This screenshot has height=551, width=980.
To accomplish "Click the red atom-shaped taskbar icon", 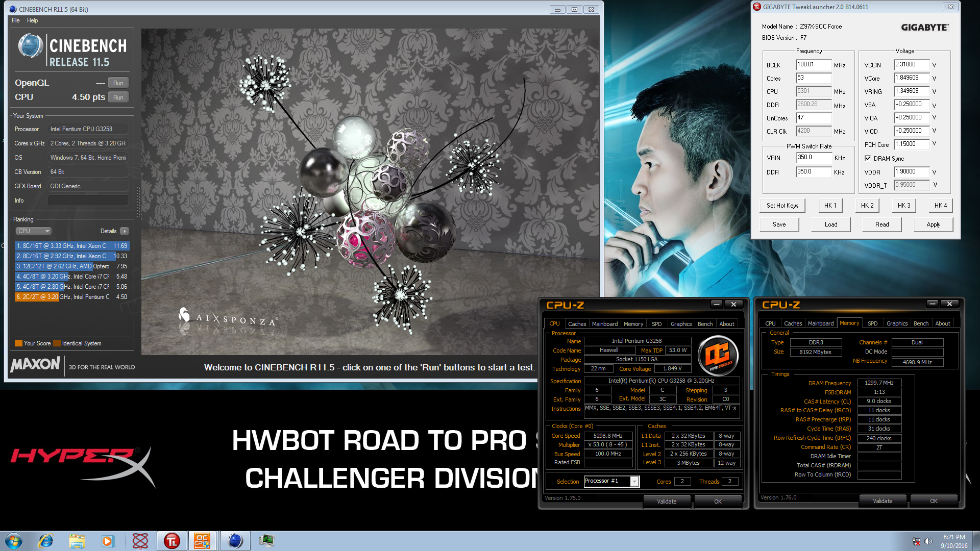I will click(x=140, y=541).
